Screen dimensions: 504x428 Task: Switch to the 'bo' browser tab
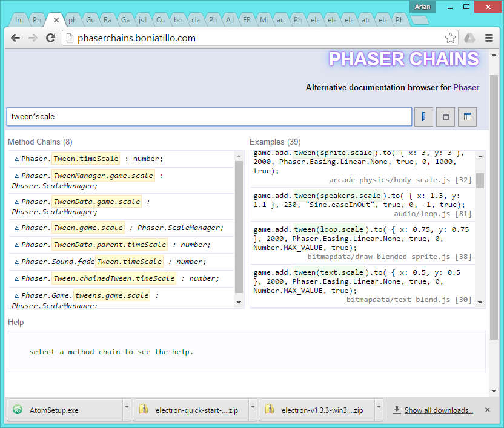tap(177, 20)
